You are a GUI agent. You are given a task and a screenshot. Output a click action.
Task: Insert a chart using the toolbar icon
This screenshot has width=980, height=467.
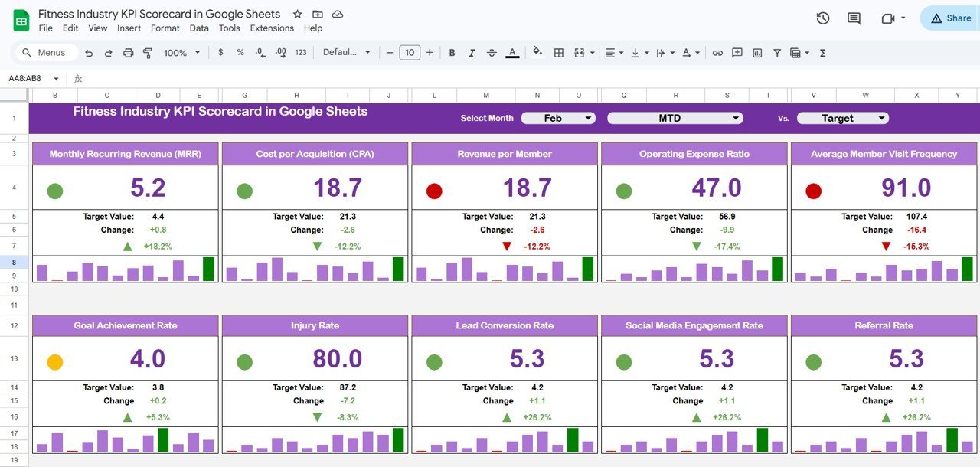pos(757,52)
